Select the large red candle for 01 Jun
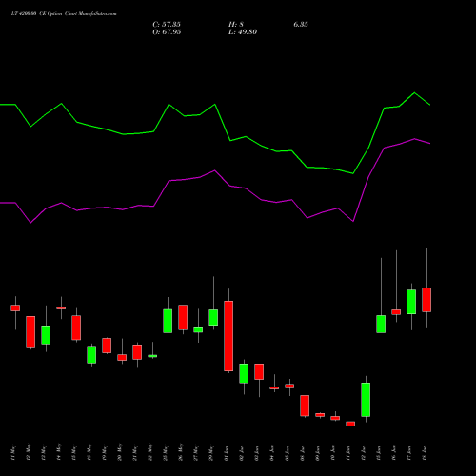476x476 pixels. [x=228, y=336]
